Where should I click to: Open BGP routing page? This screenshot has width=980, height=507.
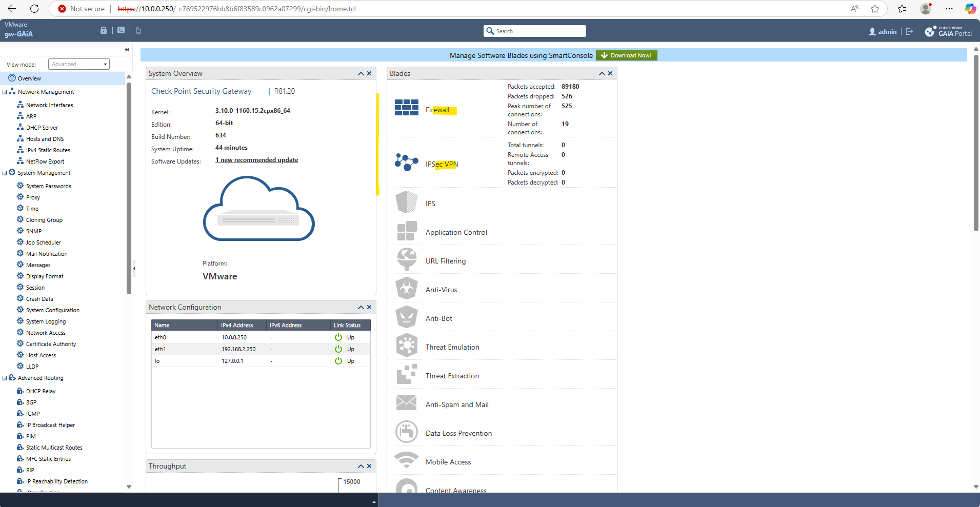coord(31,402)
